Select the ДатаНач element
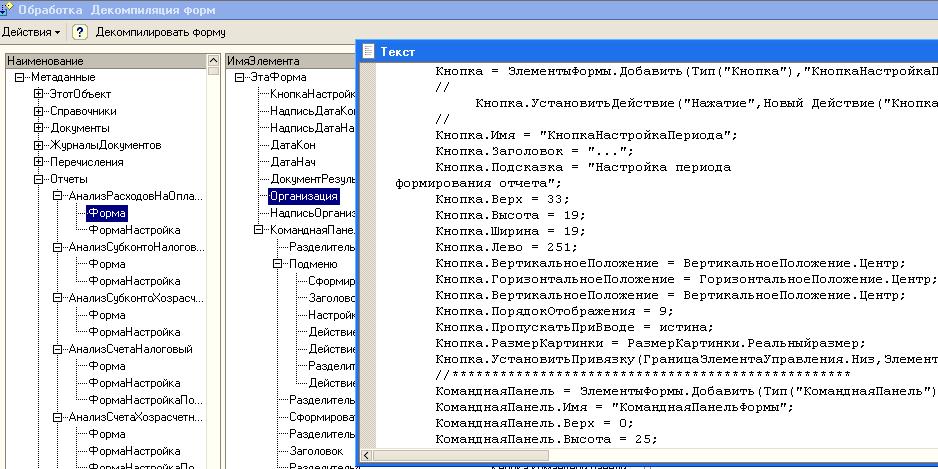Image resolution: width=938 pixels, height=469 pixels. 293,162
